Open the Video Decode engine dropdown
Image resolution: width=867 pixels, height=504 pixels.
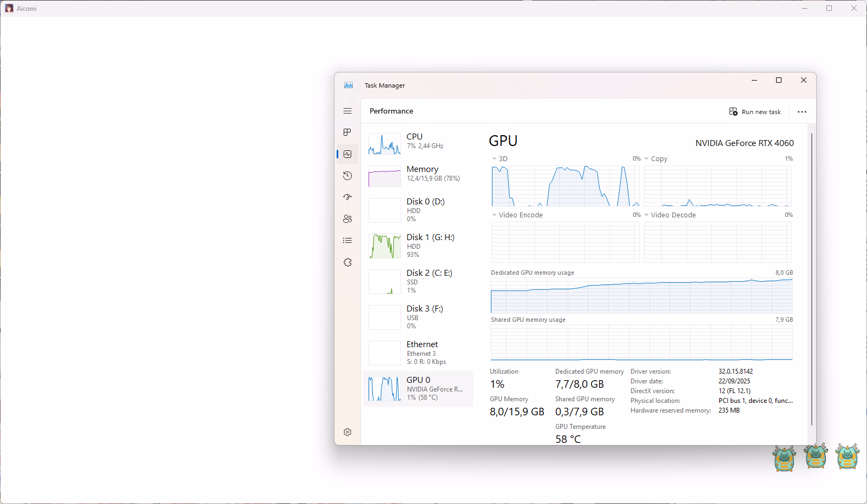click(647, 215)
